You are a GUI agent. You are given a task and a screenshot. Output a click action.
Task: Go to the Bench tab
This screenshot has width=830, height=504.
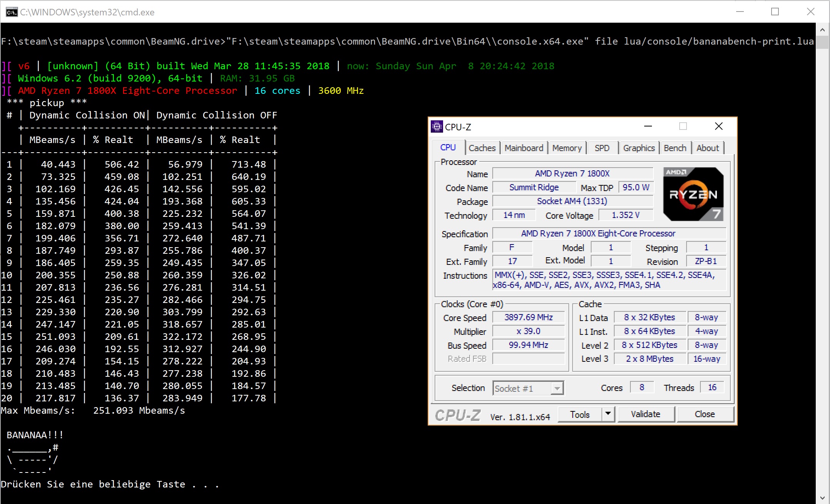[x=675, y=148]
